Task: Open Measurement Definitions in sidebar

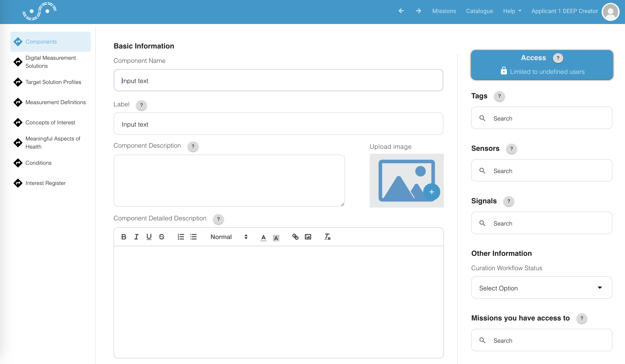Action: click(x=51, y=102)
